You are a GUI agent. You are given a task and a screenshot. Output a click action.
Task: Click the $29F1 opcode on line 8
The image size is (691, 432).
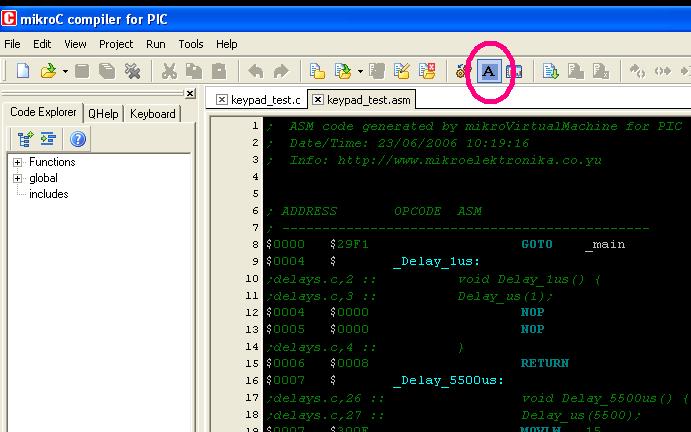point(349,244)
